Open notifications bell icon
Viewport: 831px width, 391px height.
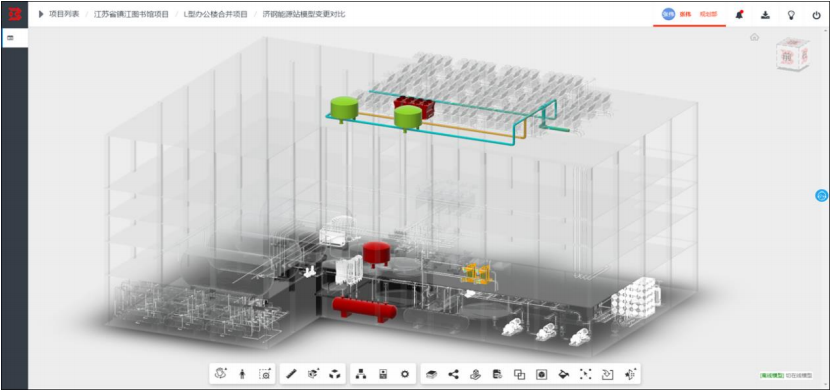739,15
